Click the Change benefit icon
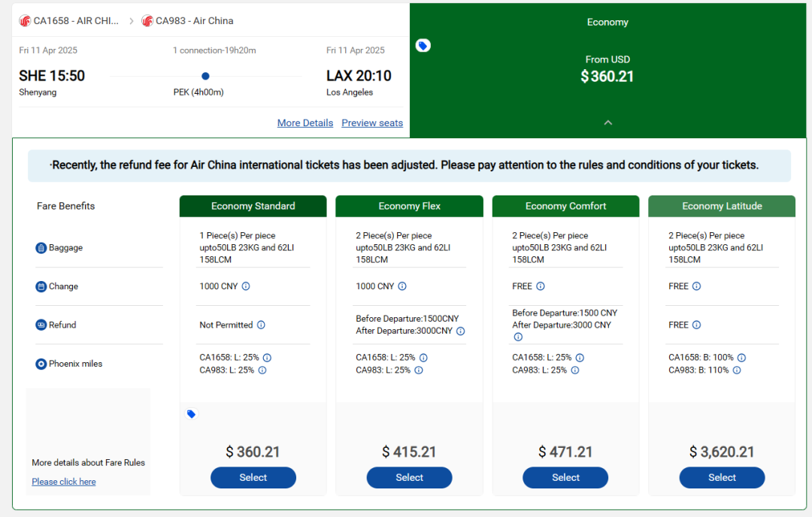The height and width of the screenshot is (517, 812). pyautogui.click(x=41, y=287)
